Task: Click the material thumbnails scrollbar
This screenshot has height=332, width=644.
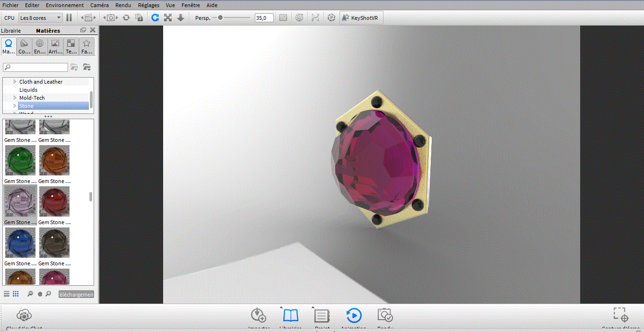Action: [x=91, y=197]
